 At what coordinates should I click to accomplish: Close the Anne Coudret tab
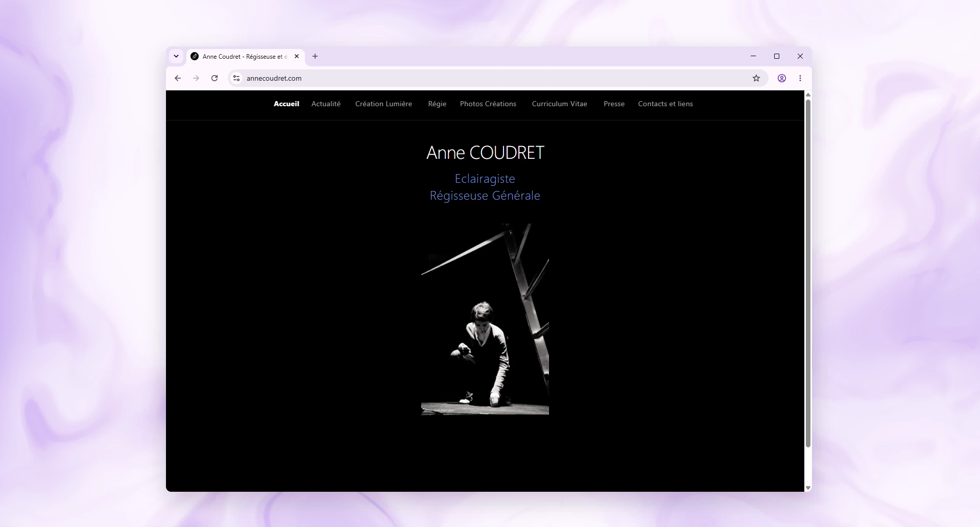click(297, 56)
